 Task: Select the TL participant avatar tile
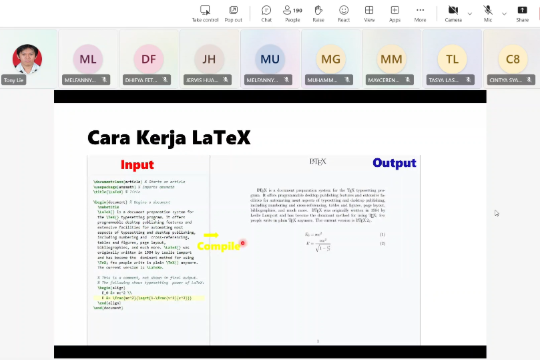click(x=452, y=59)
